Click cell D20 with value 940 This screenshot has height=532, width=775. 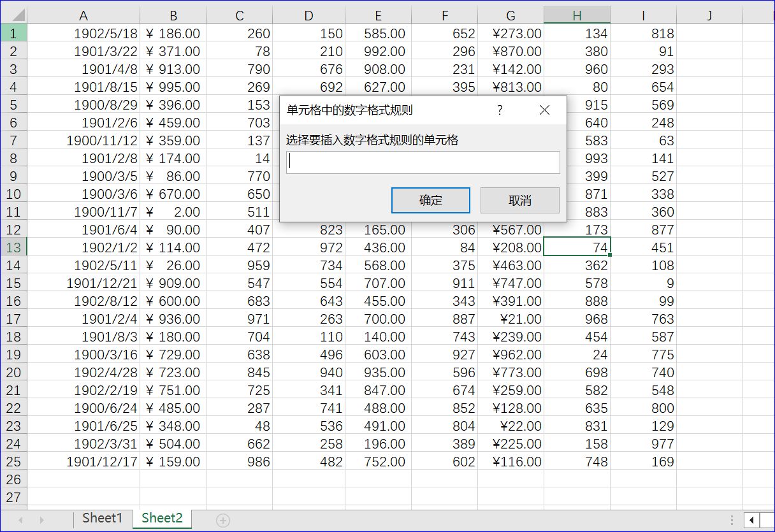tap(309, 372)
